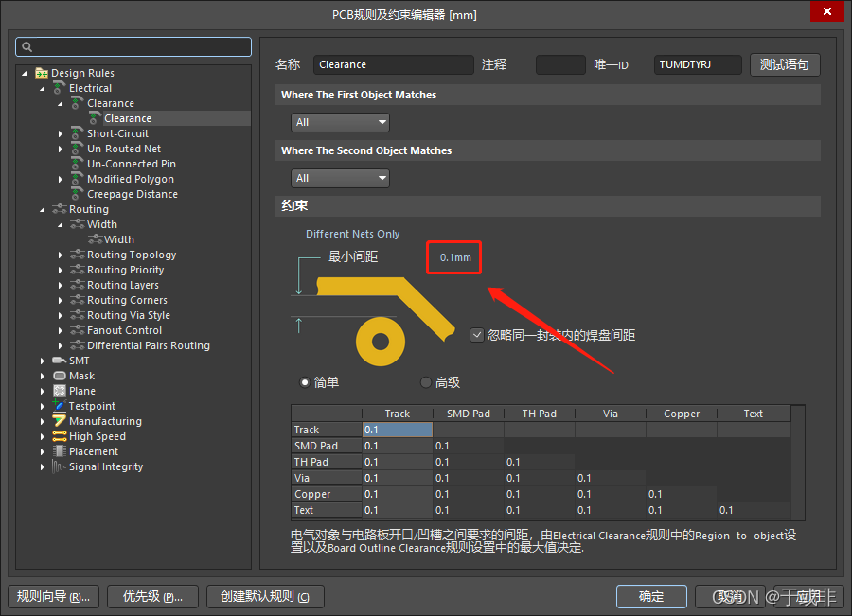
Task: Click the Routing Via Style icon
Action: coord(78,315)
